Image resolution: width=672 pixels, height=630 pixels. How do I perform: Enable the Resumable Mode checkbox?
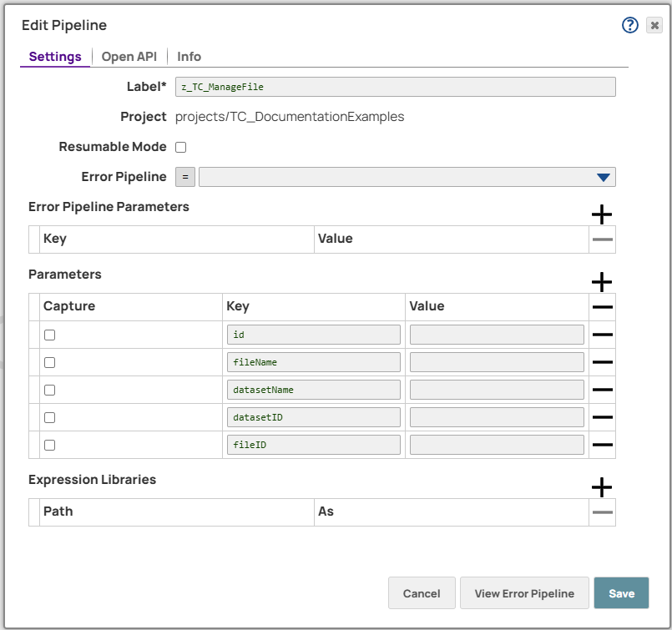coord(181,148)
